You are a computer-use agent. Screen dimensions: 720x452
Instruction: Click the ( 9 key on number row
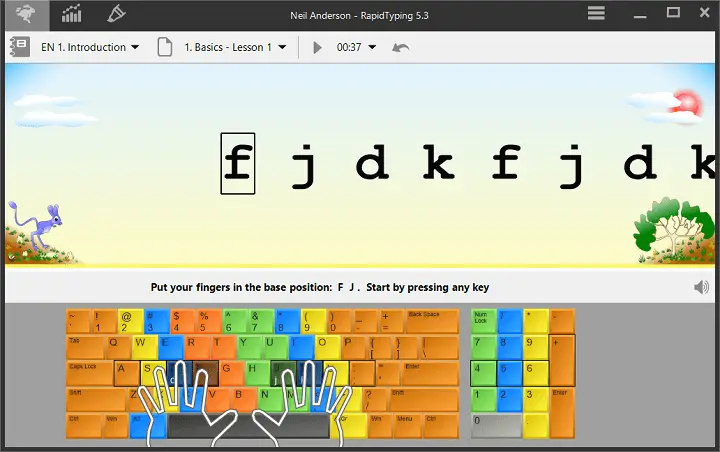[x=314, y=321]
